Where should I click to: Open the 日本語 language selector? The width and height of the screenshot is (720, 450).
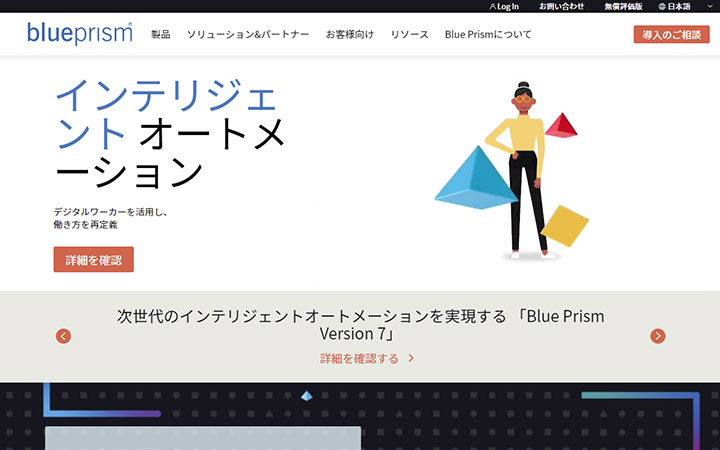pyautogui.click(x=679, y=6)
